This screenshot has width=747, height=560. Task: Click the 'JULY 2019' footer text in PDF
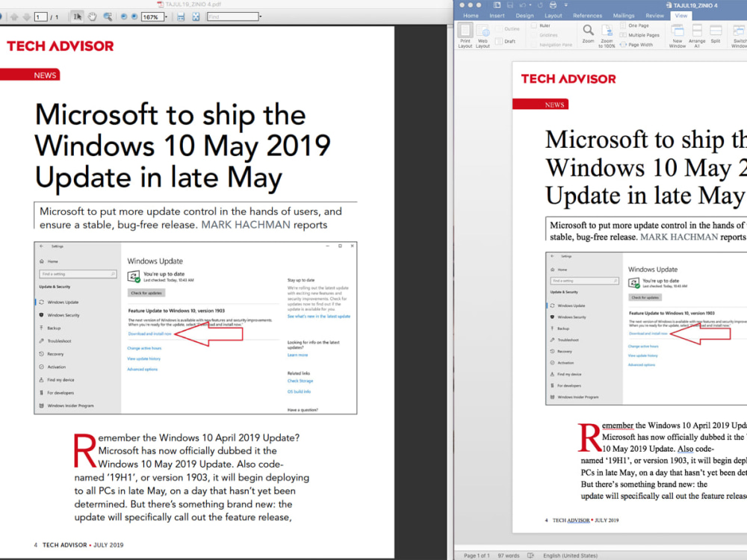(108, 545)
